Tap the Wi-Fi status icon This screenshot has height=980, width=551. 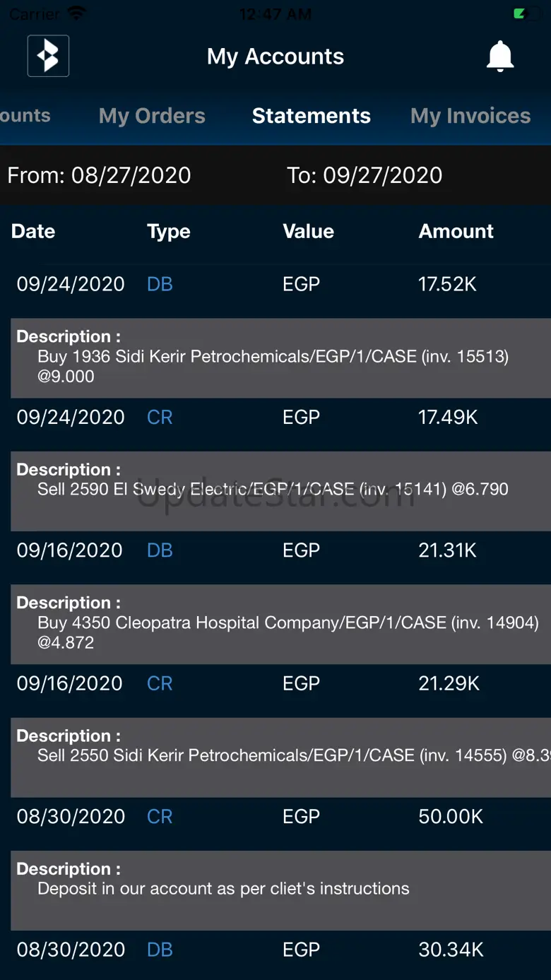76,13
